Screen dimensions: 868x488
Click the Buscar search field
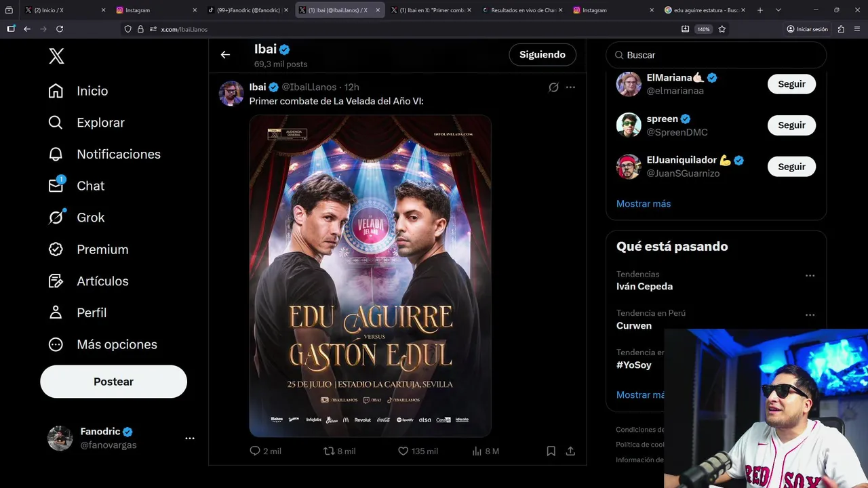(x=716, y=55)
